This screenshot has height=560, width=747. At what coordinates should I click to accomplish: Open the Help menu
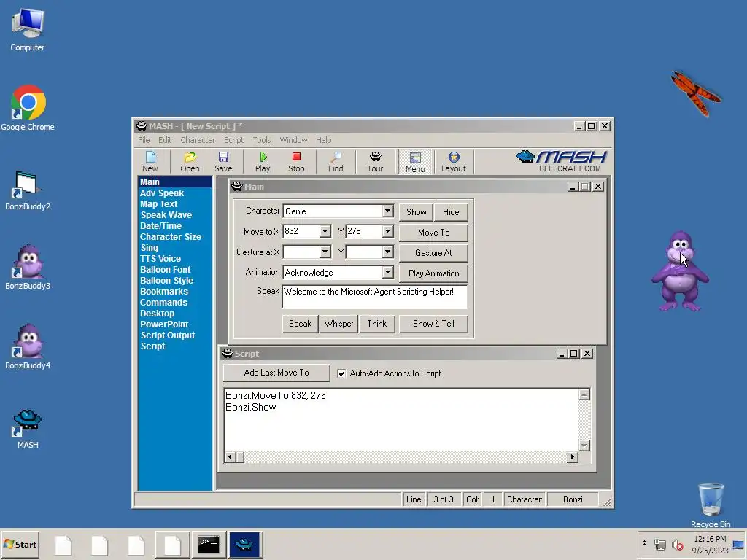323,140
